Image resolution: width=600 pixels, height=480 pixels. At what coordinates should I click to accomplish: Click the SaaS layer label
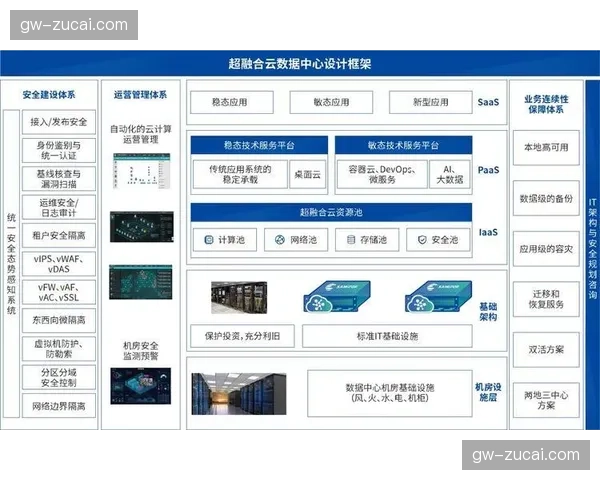(488, 102)
